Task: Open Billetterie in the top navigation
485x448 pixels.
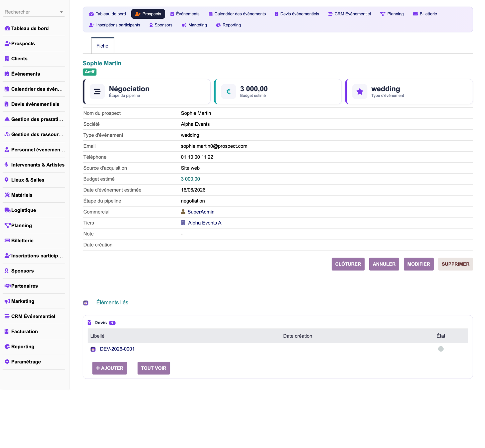Action: [425, 14]
